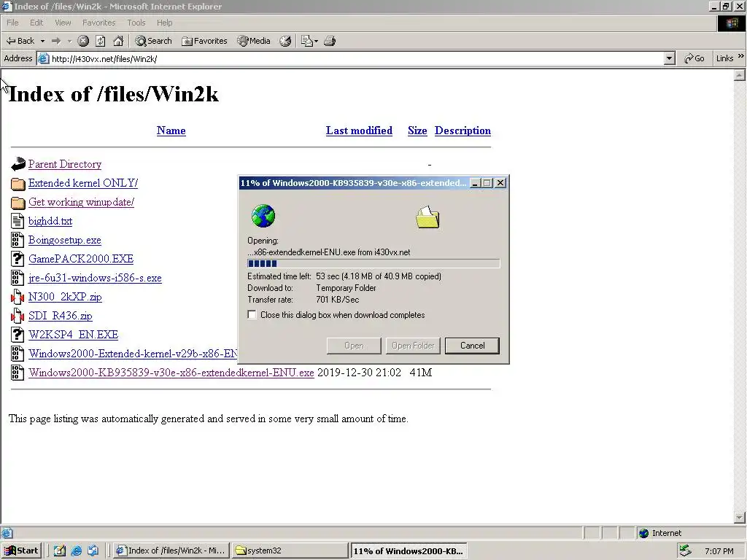Open bighdd.txt file link
The width and height of the screenshot is (747, 560).
50,221
